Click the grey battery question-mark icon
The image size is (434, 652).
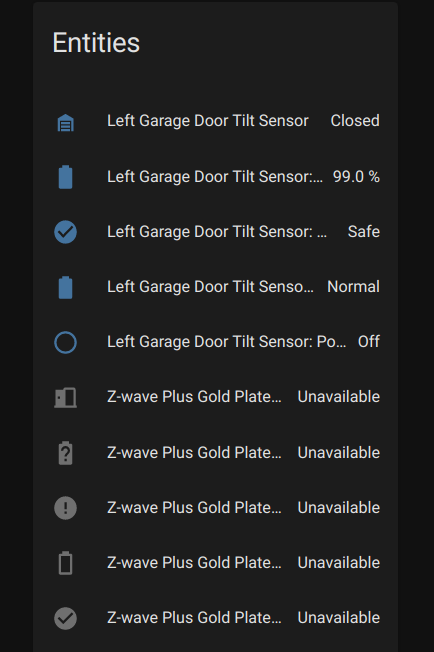click(65, 453)
